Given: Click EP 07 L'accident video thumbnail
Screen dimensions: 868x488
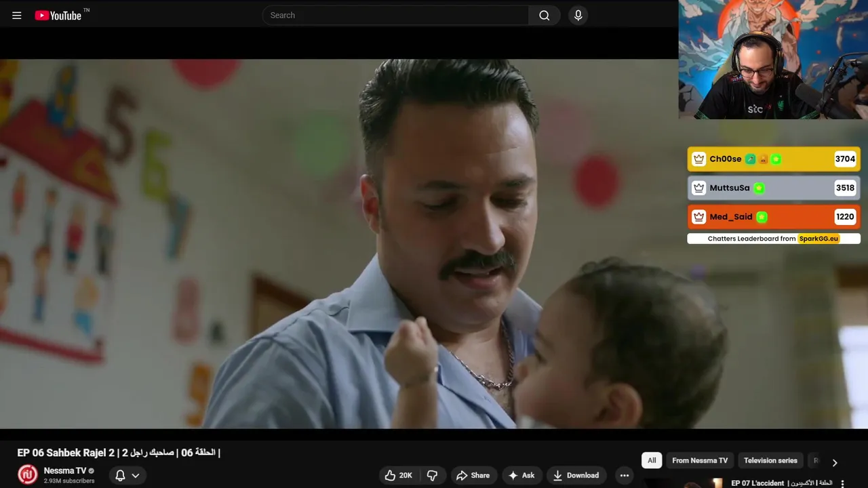Looking at the screenshot, I should point(684,483).
